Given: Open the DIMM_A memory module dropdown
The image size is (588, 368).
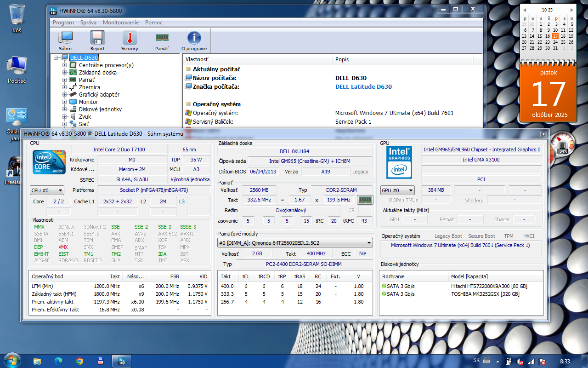Looking at the screenshot, I should (295, 243).
